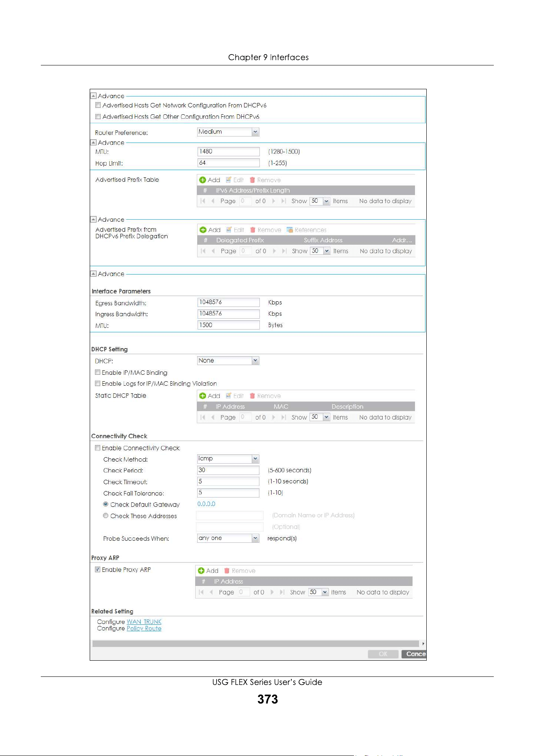Open the WAN TRUNK link
This screenshot has height=756, width=535.
click(x=144, y=622)
